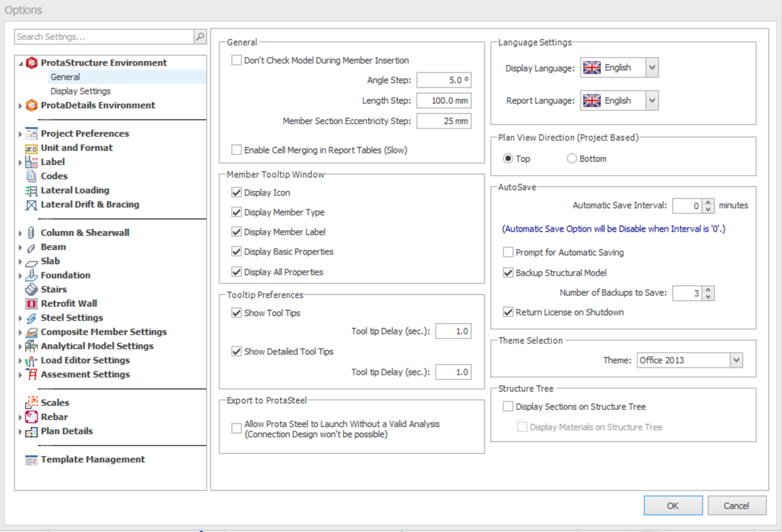Click the Template Management icon
The height and width of the screenshot is (532, 782).
click(31, 460)
